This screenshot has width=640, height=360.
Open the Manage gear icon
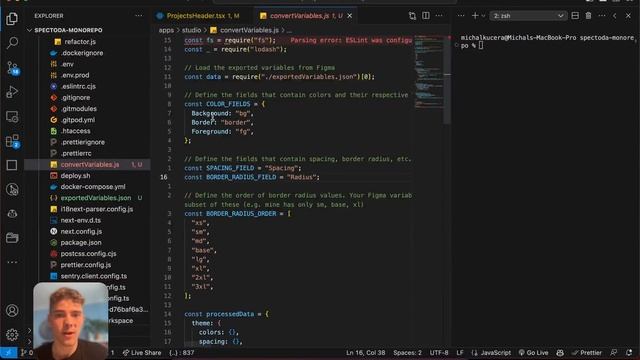12,335
